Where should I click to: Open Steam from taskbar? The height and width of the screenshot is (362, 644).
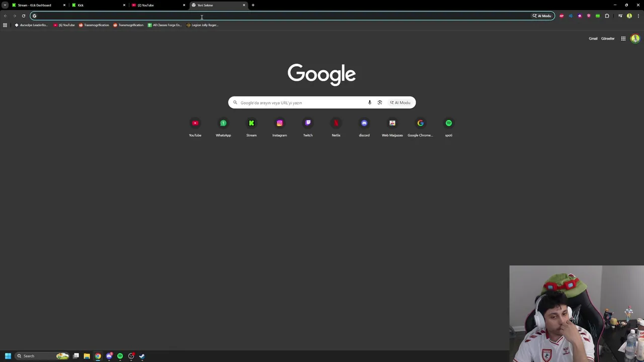142,356
